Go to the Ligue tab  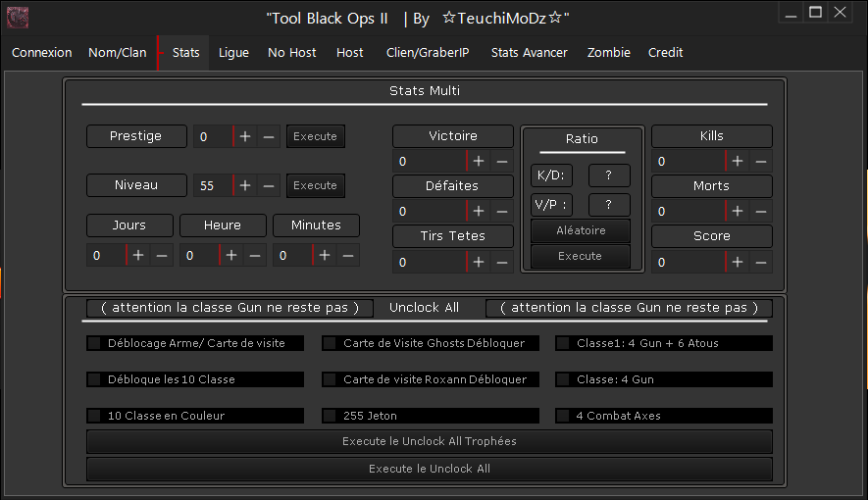[x=233, y=53]
